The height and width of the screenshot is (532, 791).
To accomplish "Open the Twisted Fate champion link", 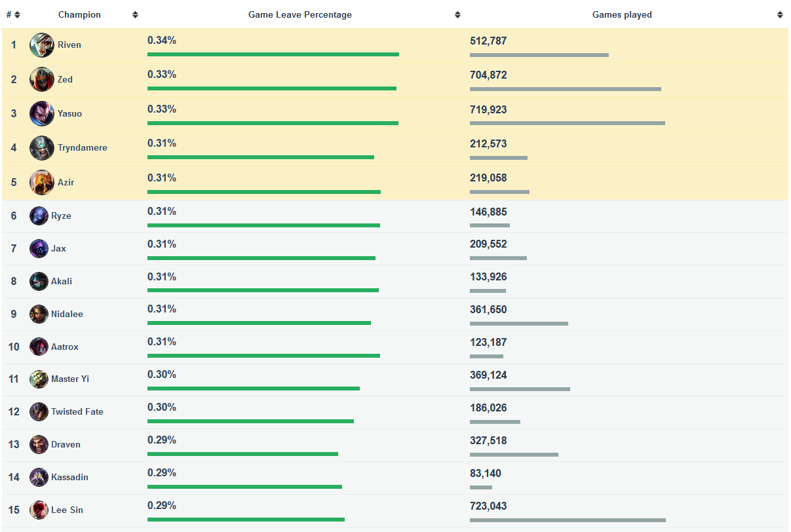I will click(x=77, y=412).
